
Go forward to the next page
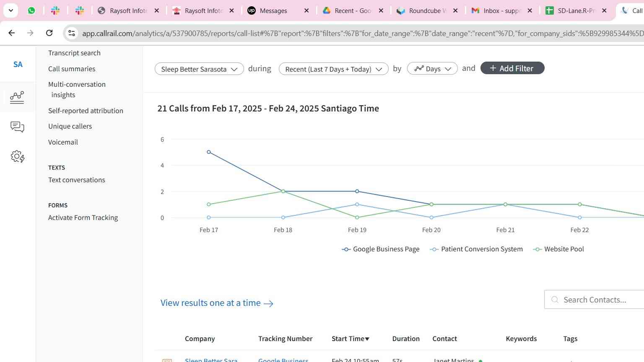[30, 33]
